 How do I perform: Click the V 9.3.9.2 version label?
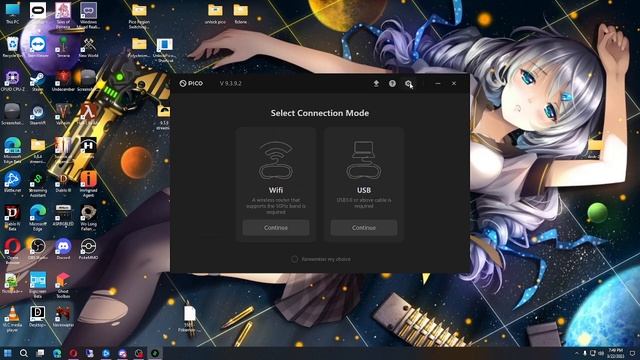(x=231, y=83)
